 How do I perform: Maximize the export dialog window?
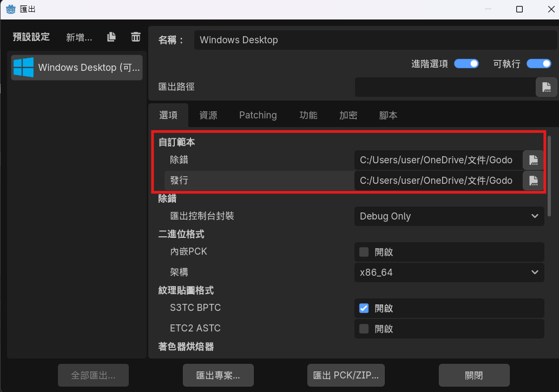(519, 9)
